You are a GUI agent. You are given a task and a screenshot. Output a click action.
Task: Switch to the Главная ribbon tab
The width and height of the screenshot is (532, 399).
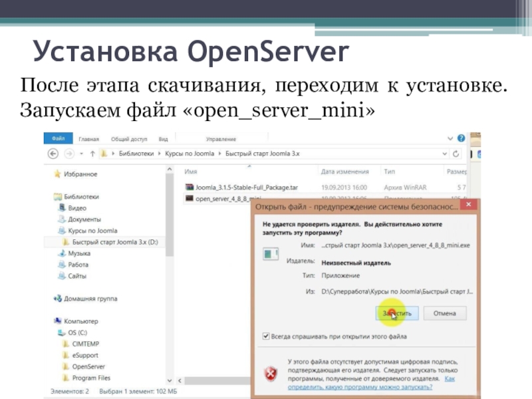coord(88,139)
